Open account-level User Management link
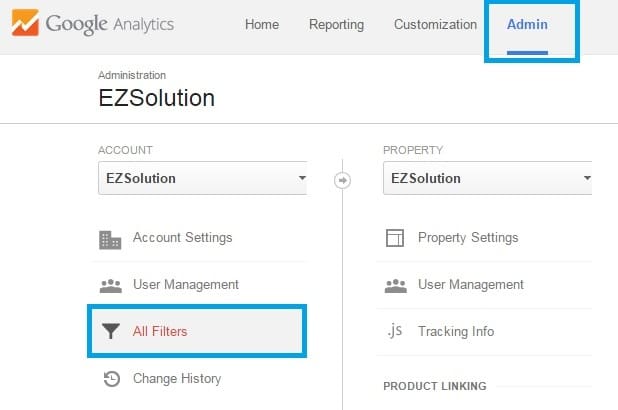Viewport: 618px width, 410px height. click(x=186, y=285)
